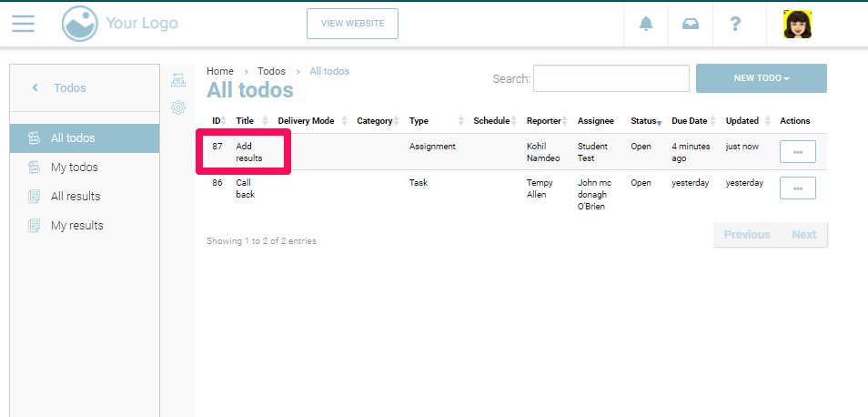Screen dimensions: 868x417
Task: Select My todos in sidebar
Action: pos(74,168)
